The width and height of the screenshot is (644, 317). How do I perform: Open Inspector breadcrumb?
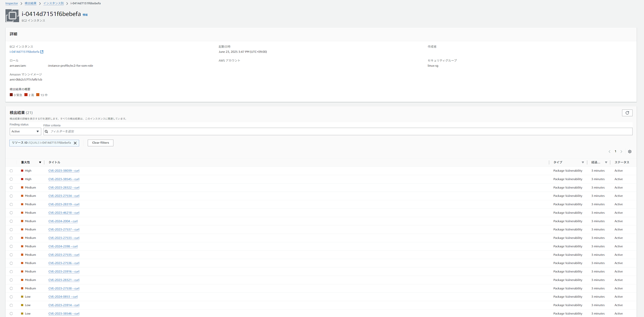pyautogui.click(x=12, y=3)
